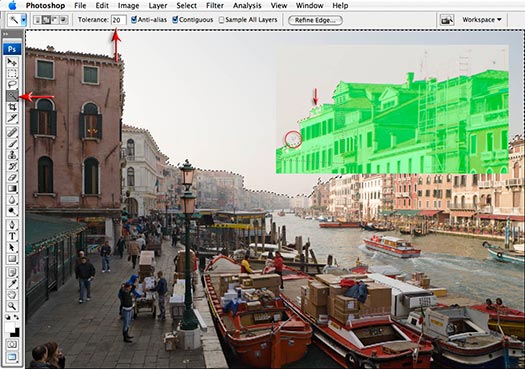Reset to default foreground and background colors
Image resolution: width=525 pixels, height=369 pixels.
8,317
